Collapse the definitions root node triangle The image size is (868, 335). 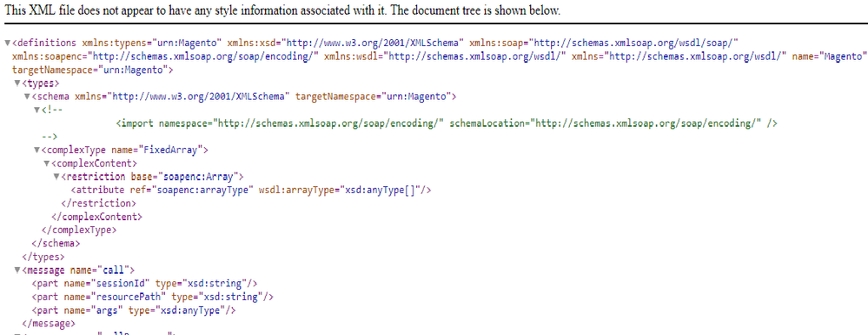7,43
